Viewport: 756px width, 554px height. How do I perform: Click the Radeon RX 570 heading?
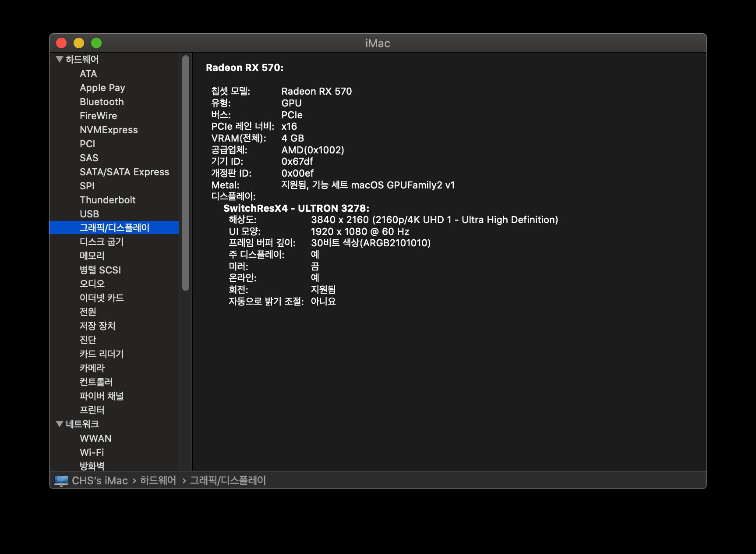pyautogui.click(x=245, y=67)
